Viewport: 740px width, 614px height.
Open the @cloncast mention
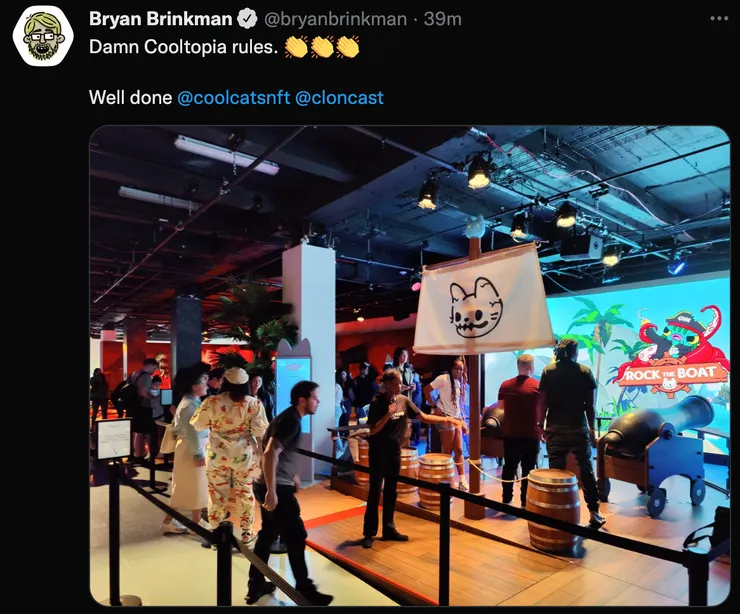(339, 98)
